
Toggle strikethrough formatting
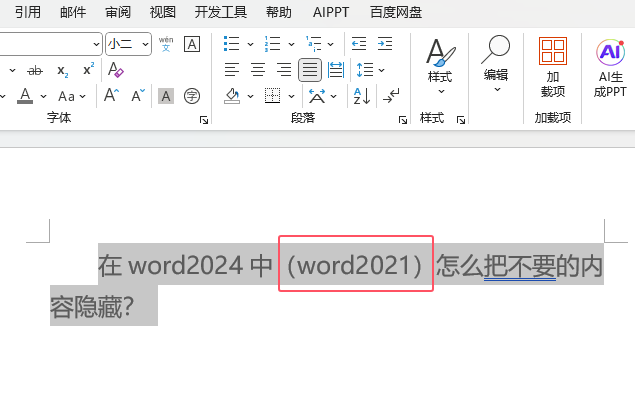tap(35, 70)
